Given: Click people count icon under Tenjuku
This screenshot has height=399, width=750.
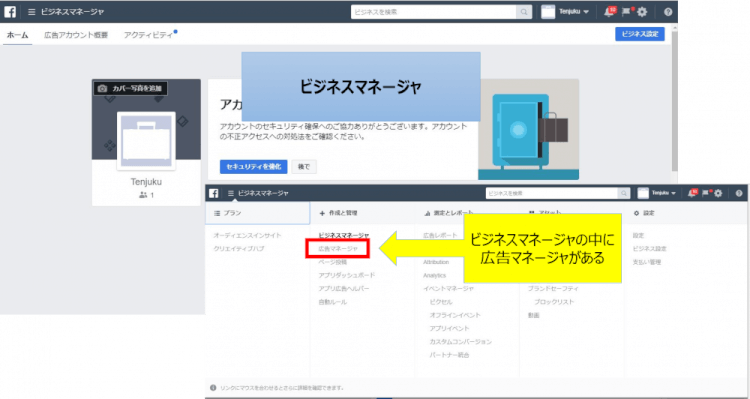Looking at the screenshot, I should pyautogui.click(x=143, y=195).
